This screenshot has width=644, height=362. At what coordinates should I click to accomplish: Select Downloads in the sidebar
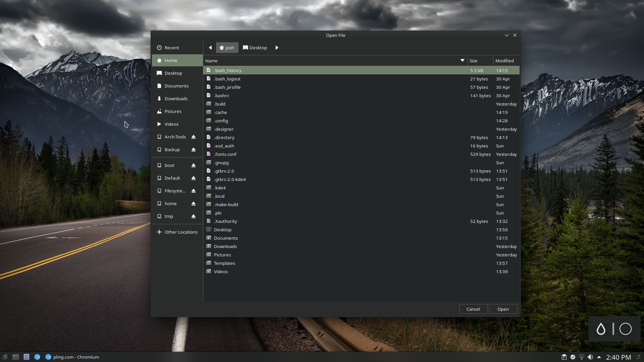pyautogui.click(x=177, y=99)
